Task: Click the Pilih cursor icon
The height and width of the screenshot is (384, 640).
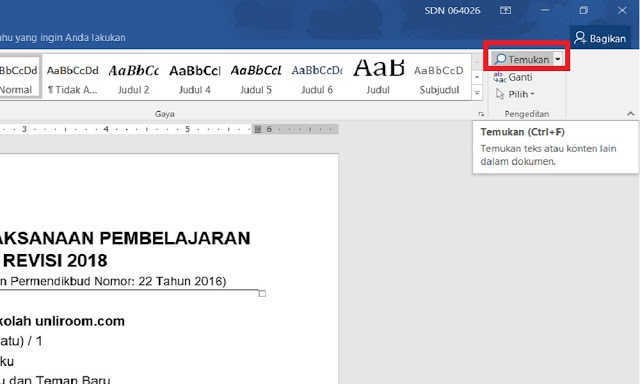Action: (x=500, y=94)
